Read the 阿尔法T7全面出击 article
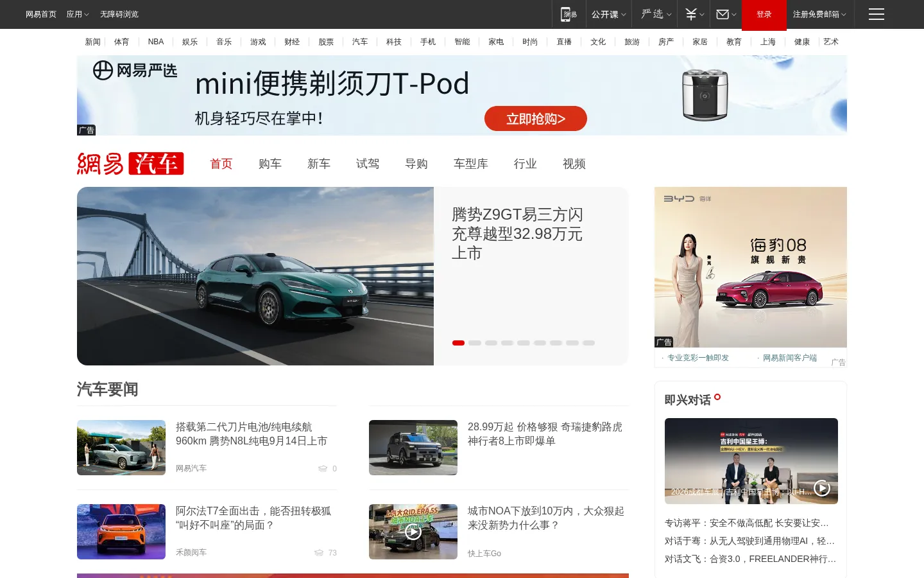This screenshot has width=924, height=578. coord(253,518)
